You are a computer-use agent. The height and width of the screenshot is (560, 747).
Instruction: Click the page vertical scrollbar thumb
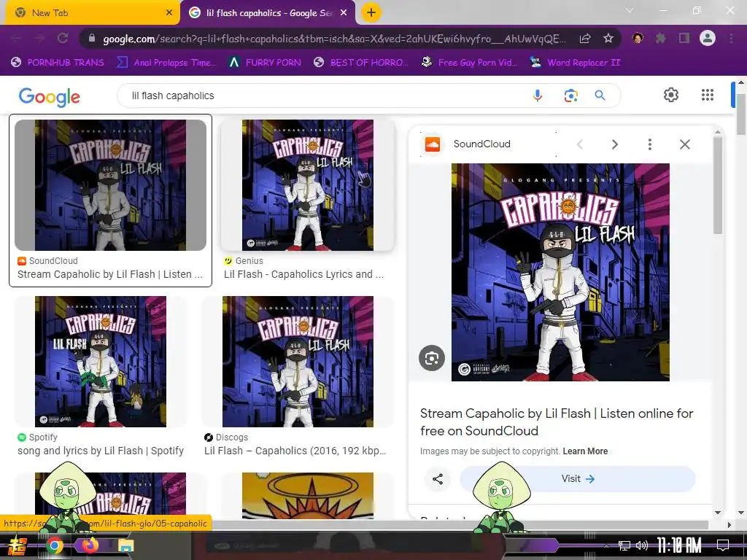coord(741,113)
